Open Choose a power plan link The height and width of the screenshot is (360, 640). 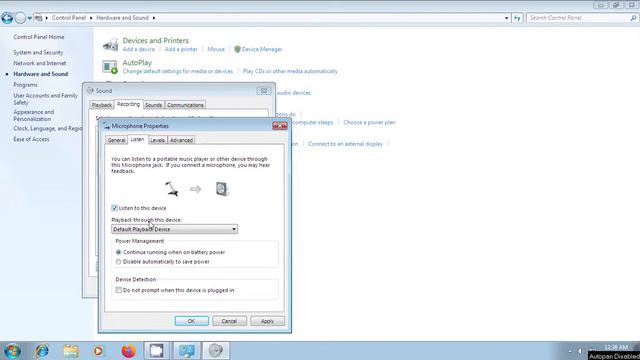[x=369, y=122]
